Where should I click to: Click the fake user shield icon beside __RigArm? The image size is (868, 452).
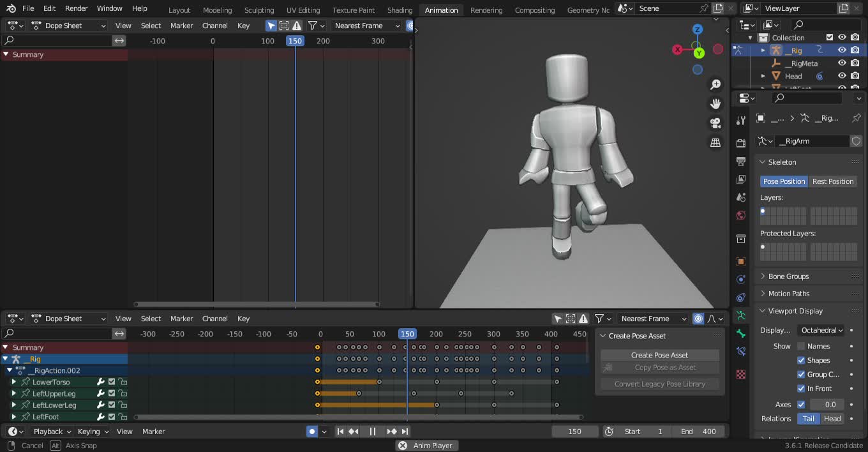857,141
